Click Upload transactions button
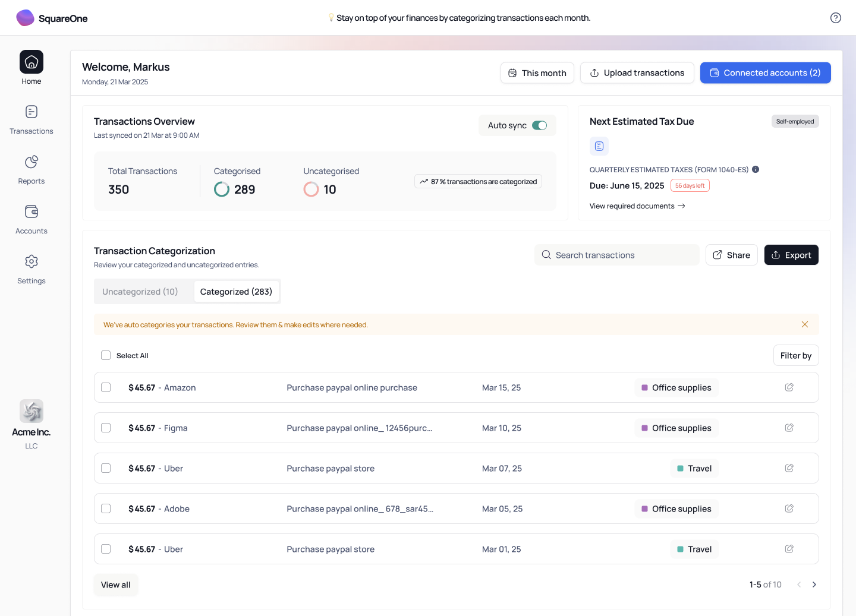Image resolution: width=856 pixels, height=616 pixels. (637, 73)
